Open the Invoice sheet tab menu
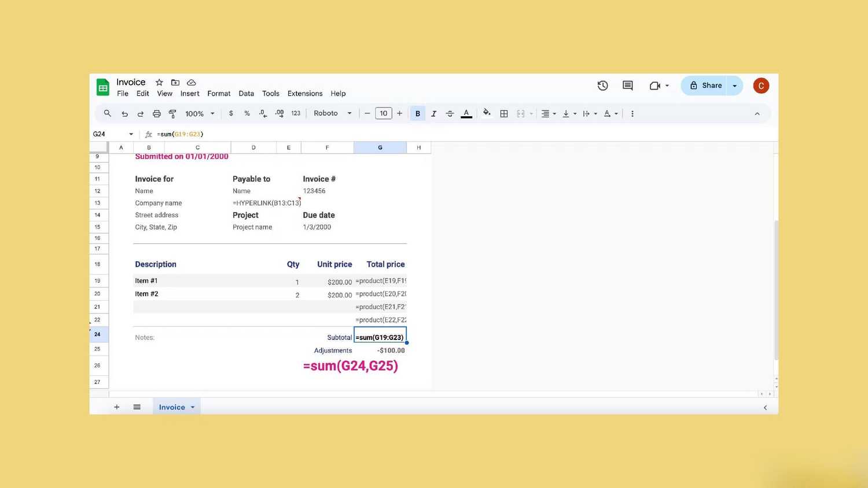The image size is (868, 488). coord(192,407)
